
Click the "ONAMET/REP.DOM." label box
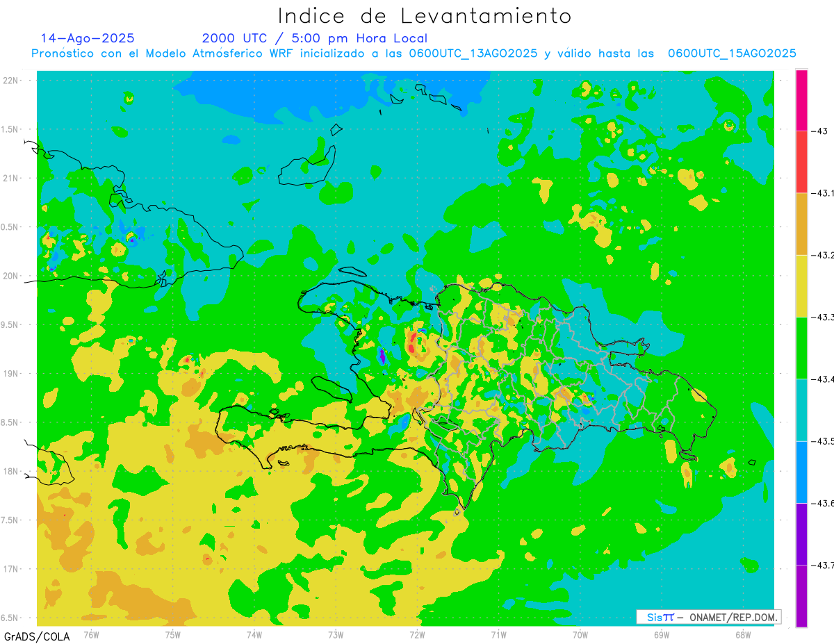coord(709,617)
